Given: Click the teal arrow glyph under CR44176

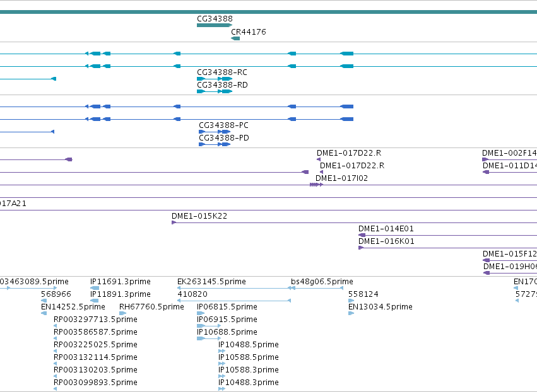Looking at the screenshot, I should click(x=235, y=38).
